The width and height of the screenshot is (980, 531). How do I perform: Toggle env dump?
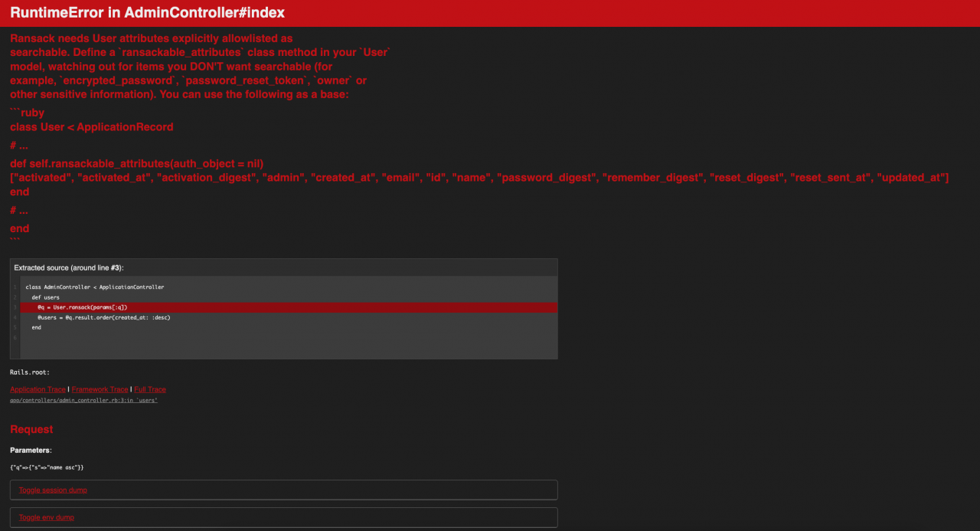(x=47, y=517)
